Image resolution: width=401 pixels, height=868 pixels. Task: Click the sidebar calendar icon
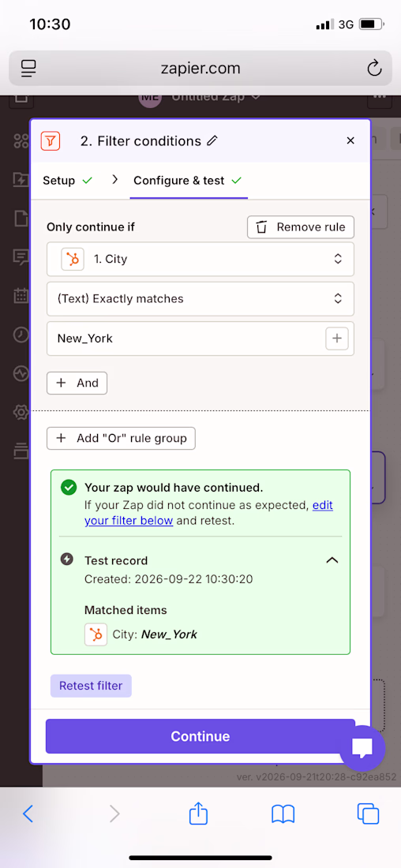pos(21,296)
